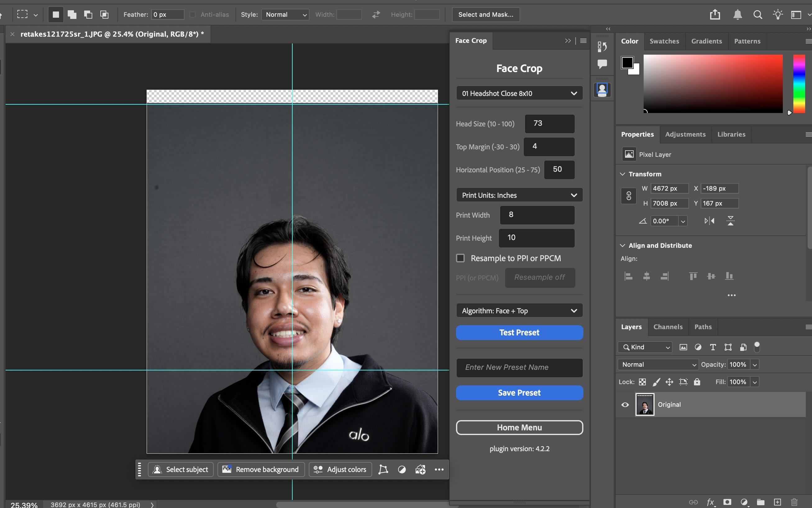The image size is (812, 508).
Task: Open the Algorithm: Face + Top dropdown
Action: click(x=519, y=311)
